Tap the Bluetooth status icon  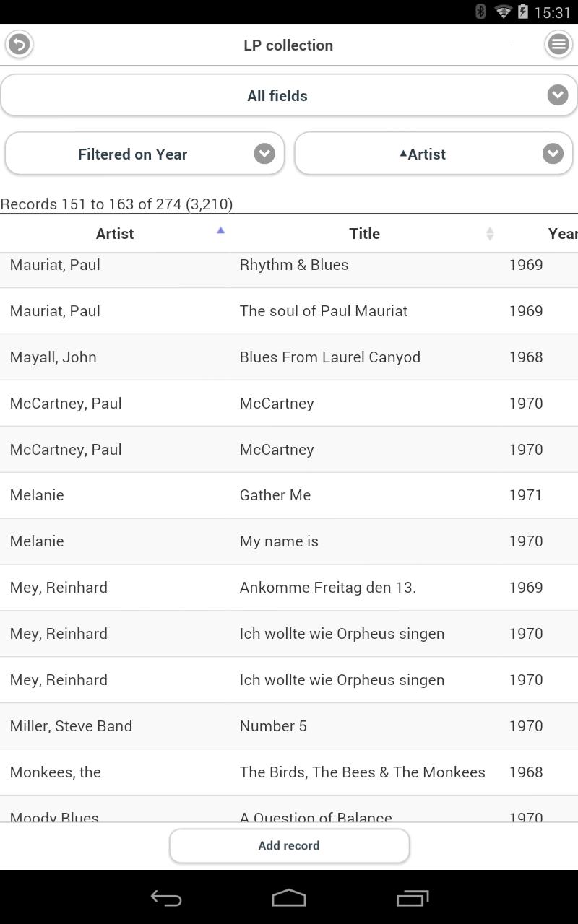pos(481,12)
